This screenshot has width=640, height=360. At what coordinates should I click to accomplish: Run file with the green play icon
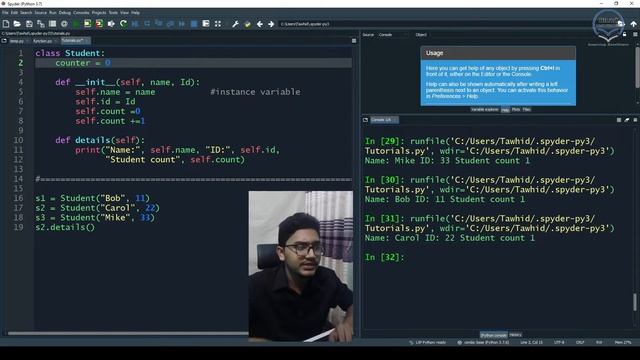pyautogui.click(x=76, y=24)
